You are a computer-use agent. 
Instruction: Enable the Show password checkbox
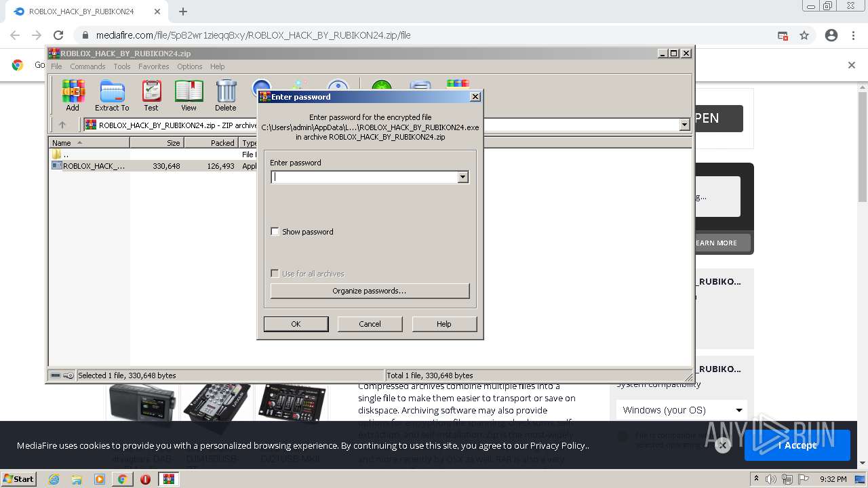[x=275, y=232]
